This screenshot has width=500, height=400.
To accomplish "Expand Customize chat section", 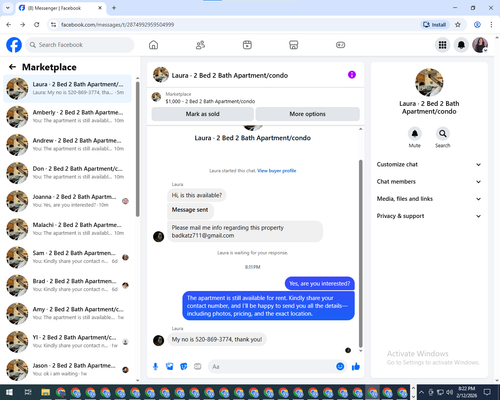I will tap(429, 164).
